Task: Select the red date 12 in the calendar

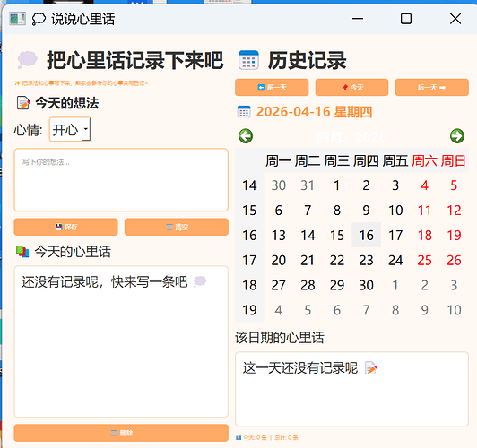Action: (x=454, y=211)
